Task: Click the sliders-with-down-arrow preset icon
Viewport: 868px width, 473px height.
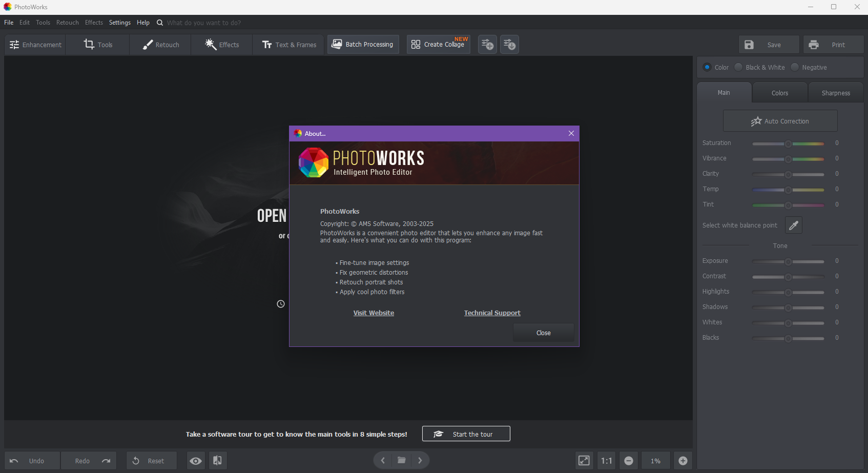Action: (x=509, y=45)
